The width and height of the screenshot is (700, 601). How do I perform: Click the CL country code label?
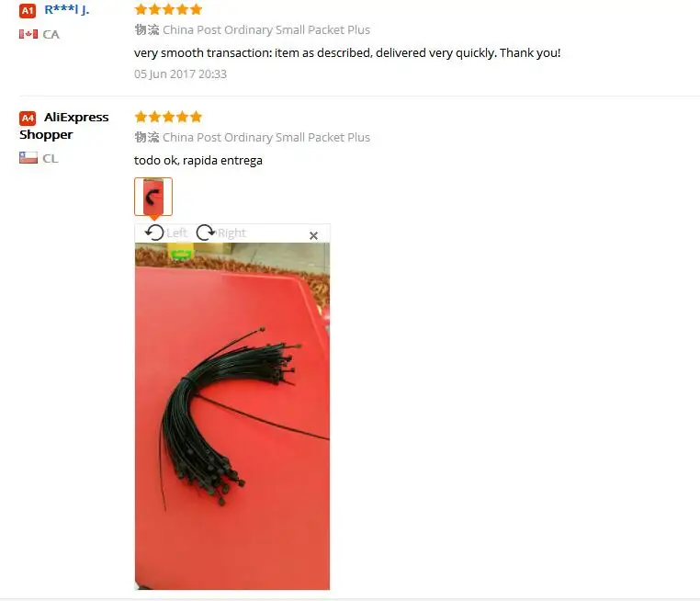click(51, 158)
